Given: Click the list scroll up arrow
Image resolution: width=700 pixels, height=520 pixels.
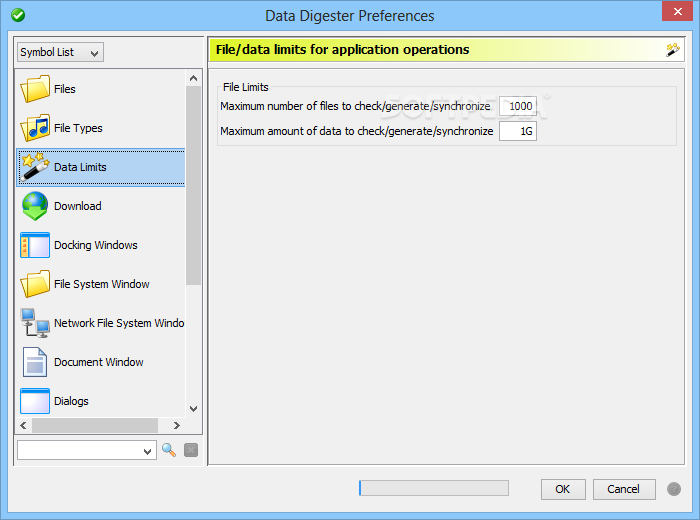Looking at the screenshot, I should point(193,78).
